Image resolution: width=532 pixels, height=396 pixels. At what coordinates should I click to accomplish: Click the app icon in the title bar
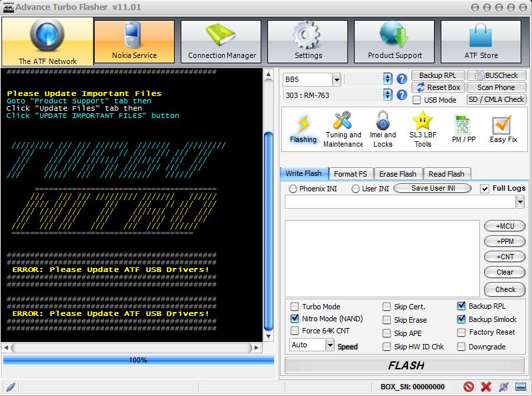(8, 7)
